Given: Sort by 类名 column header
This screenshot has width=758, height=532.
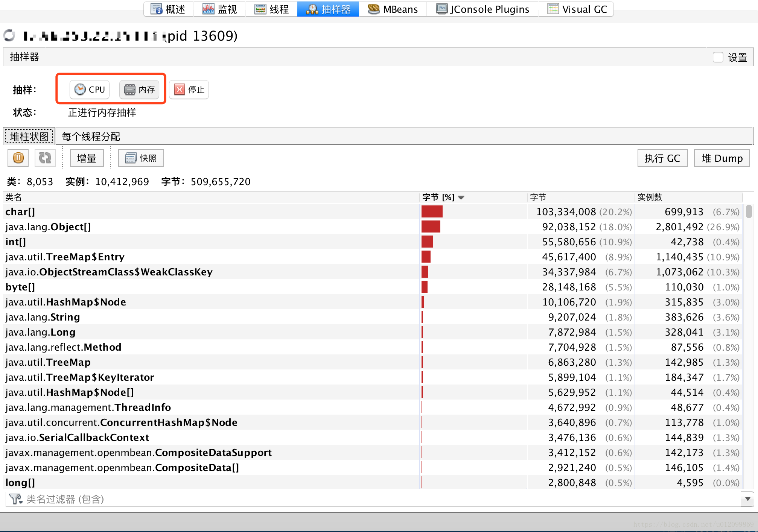Looking at the screenshot, I should point(212,197).
